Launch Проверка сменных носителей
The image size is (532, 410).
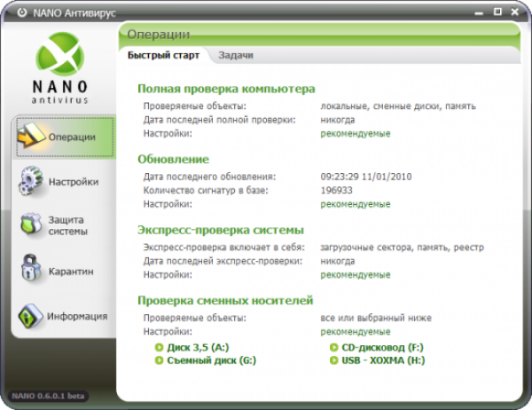225,300
